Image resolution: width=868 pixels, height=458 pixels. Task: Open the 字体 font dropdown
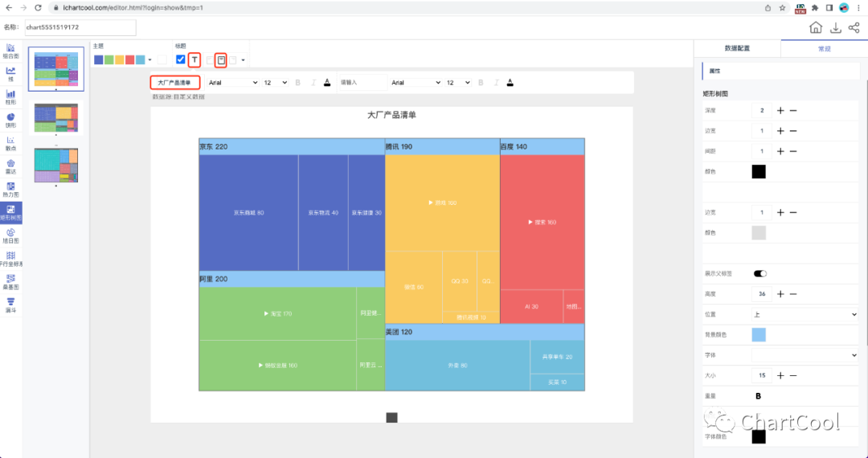pos(805,355)
